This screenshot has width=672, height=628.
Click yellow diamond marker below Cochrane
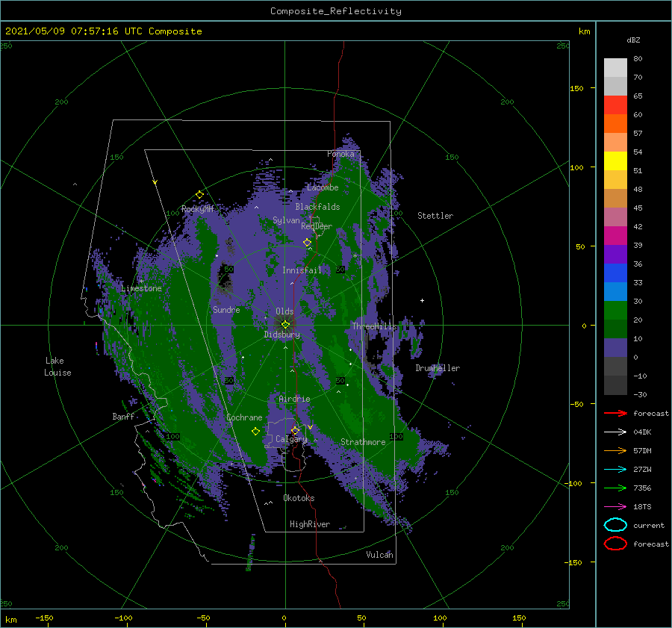click(x=255, y=431)
